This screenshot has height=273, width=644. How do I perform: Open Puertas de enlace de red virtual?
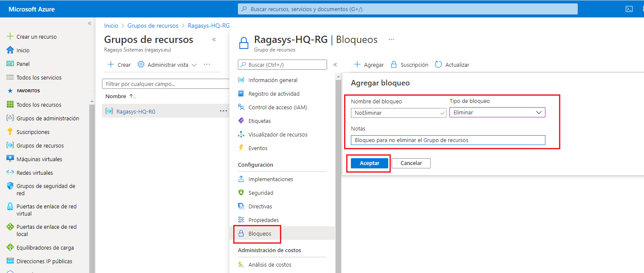point(42,210)
